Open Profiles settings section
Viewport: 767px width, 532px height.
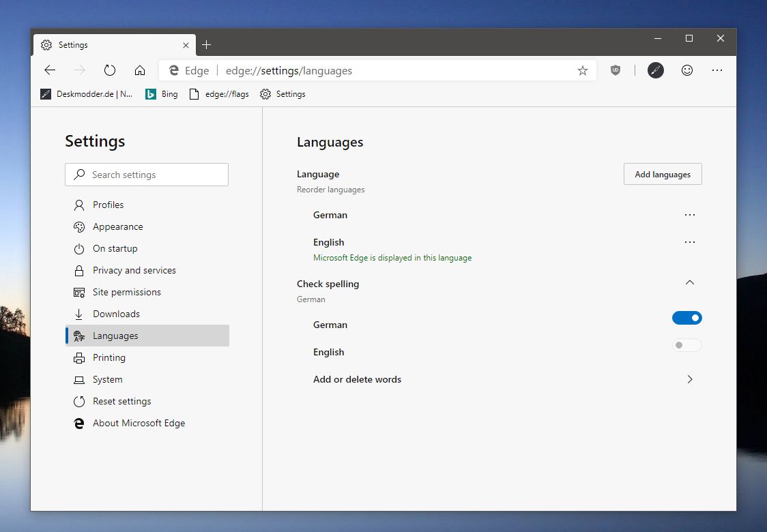(147, 205)
